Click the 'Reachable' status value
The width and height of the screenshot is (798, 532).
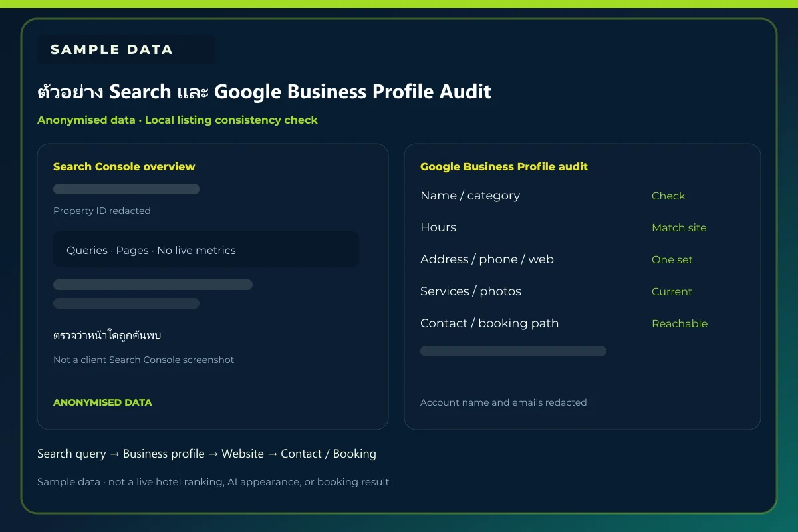pos(680,323)
